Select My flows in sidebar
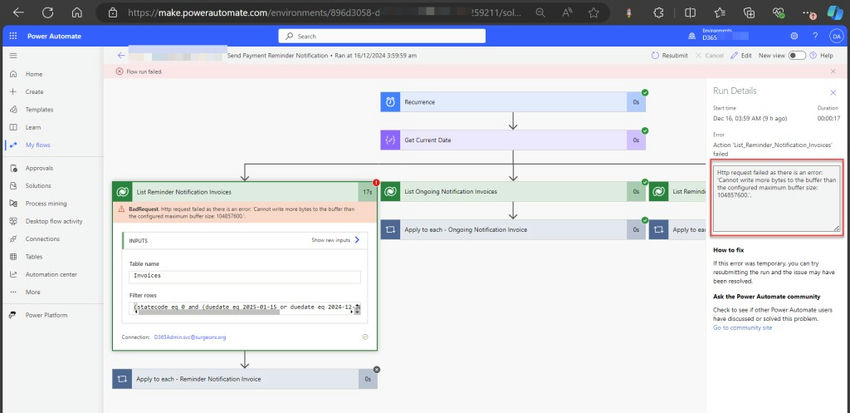This screenshot has height=413, width=850. point(37,145)
